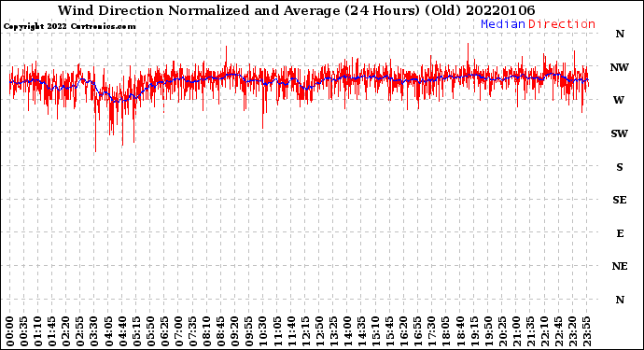Click the 02:20 time label
644x350 pixels.
click(x=66, y=331)
